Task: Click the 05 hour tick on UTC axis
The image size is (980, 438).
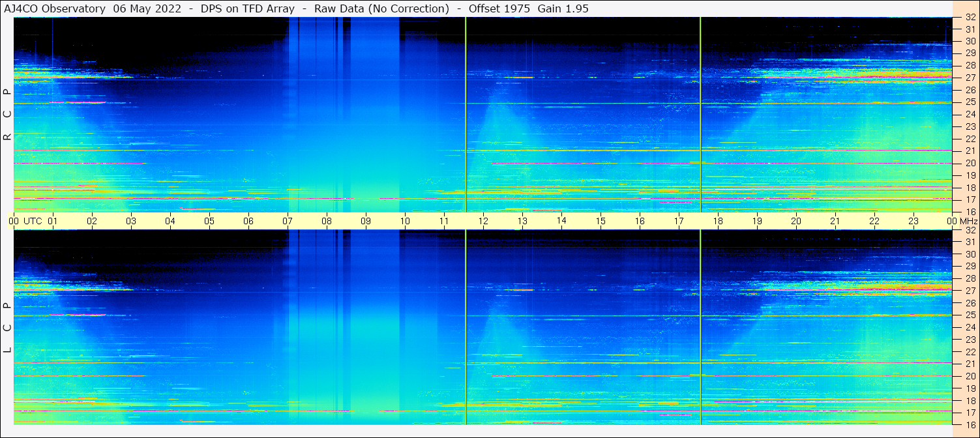Action: [209, 221]
